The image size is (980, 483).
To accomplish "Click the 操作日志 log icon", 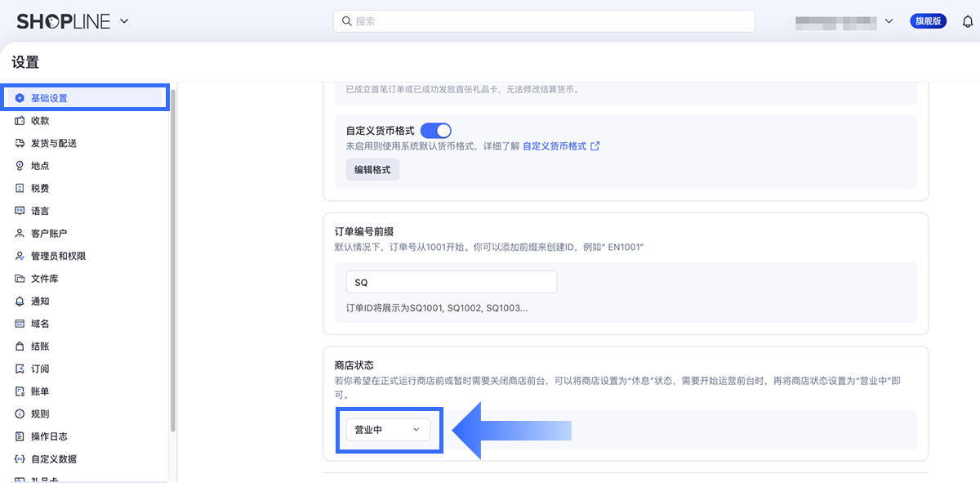I will [20, 437].
